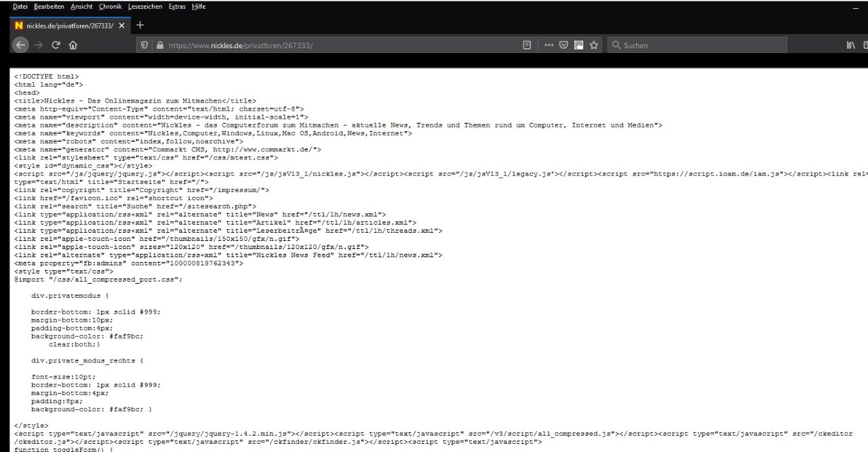Open the Chronik menu
868x452 pixels.
point(111,6)
